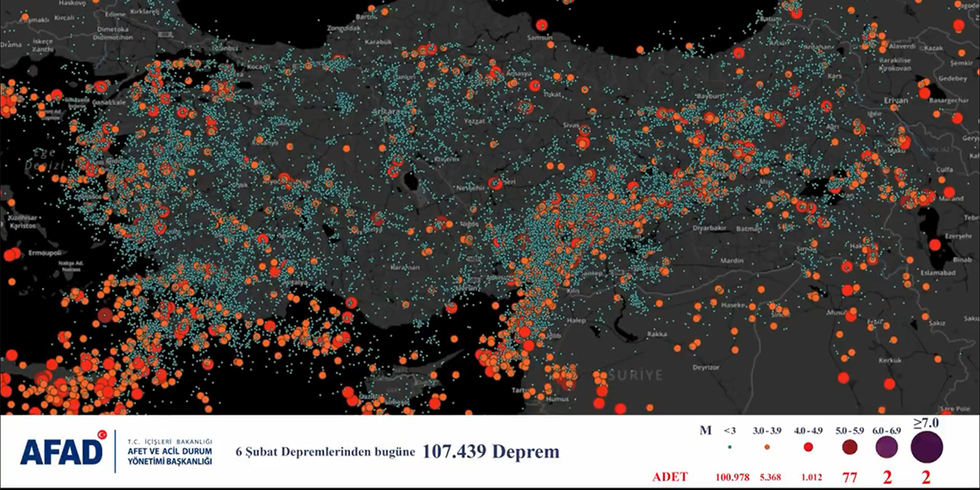Select the 1.012 count in the ADET row
The height and width of the screenshot is (490, 980).
coord(809,477)
